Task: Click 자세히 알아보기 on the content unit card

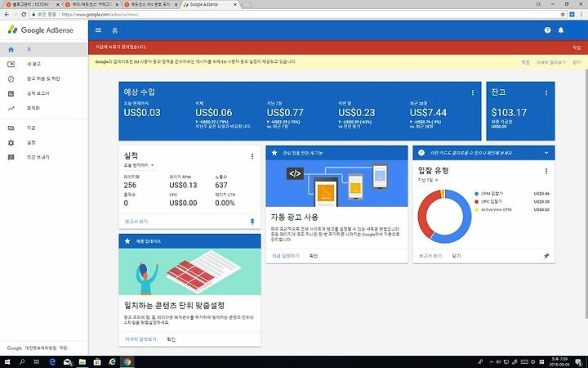Action: 140,339
